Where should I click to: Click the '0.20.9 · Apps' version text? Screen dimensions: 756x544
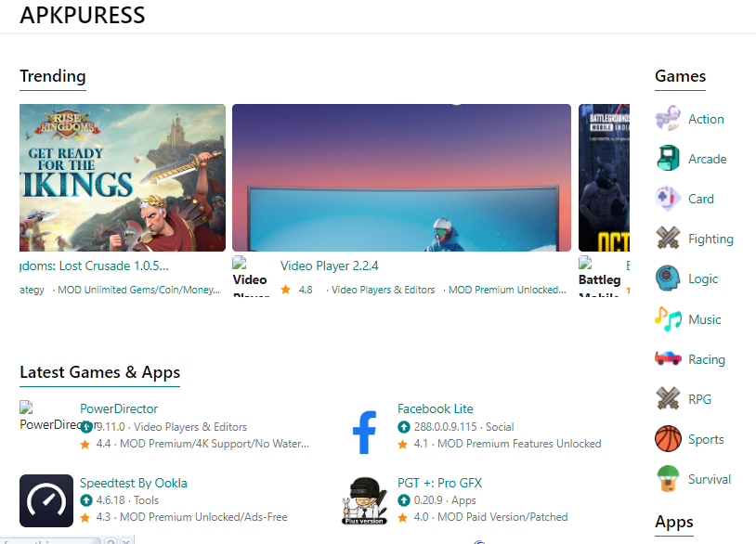445,500
